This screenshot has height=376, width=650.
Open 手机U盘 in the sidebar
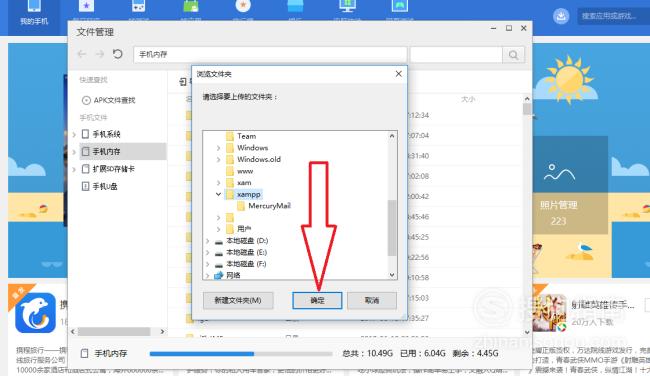[x=99, y=186]
